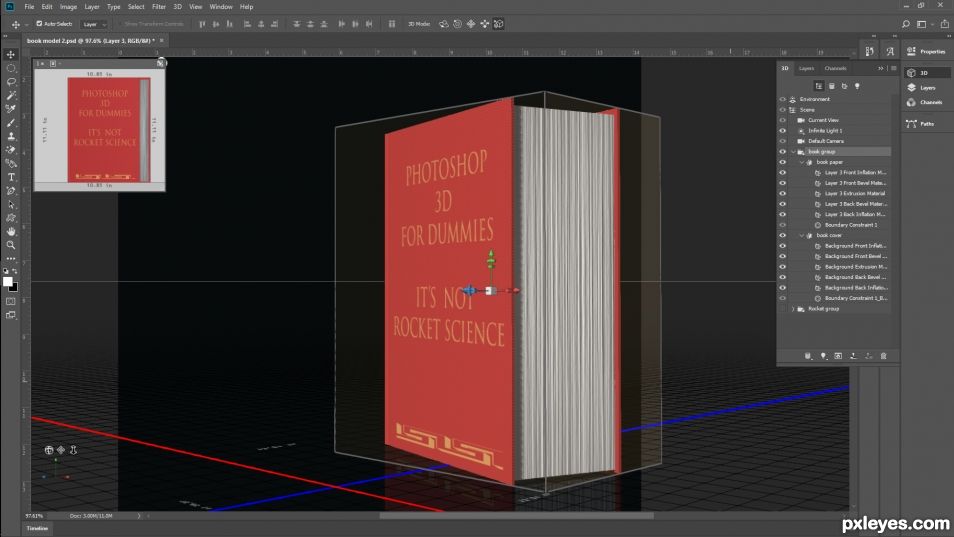The height and width of the screenshot is (537, 954).
Task: Select the Eraser tool
Action: pyautogui.click(x=11, y=150)
